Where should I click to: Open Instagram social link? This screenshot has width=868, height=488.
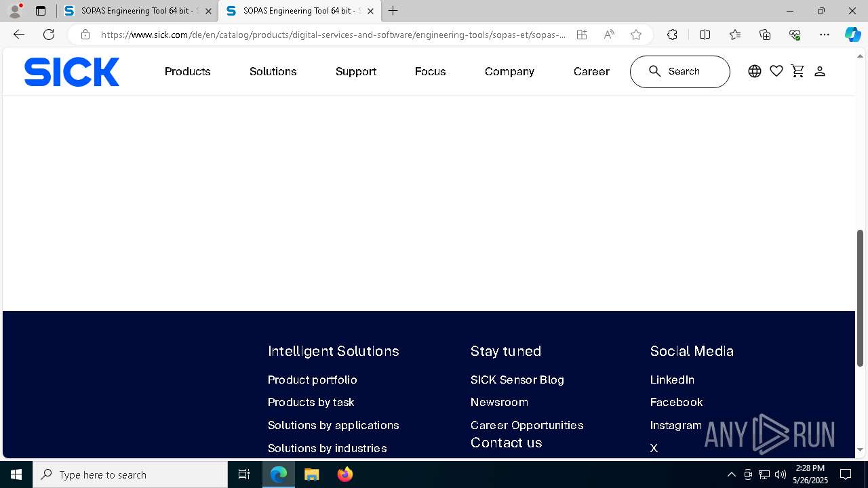click(x=676, y=425)
